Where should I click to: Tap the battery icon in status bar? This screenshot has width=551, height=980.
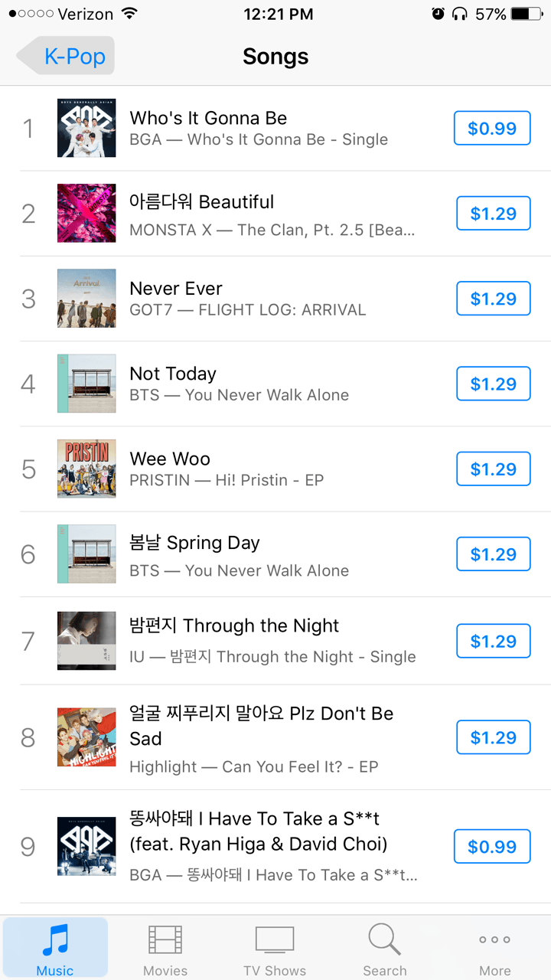526,14
